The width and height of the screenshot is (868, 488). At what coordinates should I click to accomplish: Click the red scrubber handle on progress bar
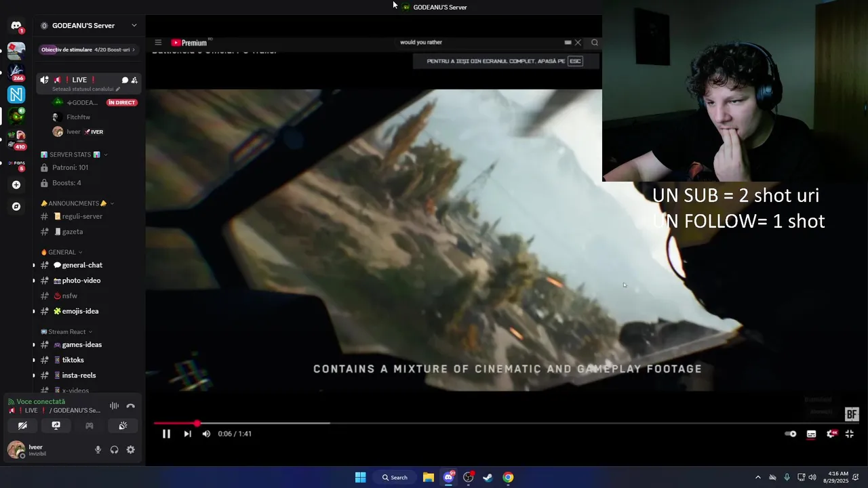click(197, 424)
